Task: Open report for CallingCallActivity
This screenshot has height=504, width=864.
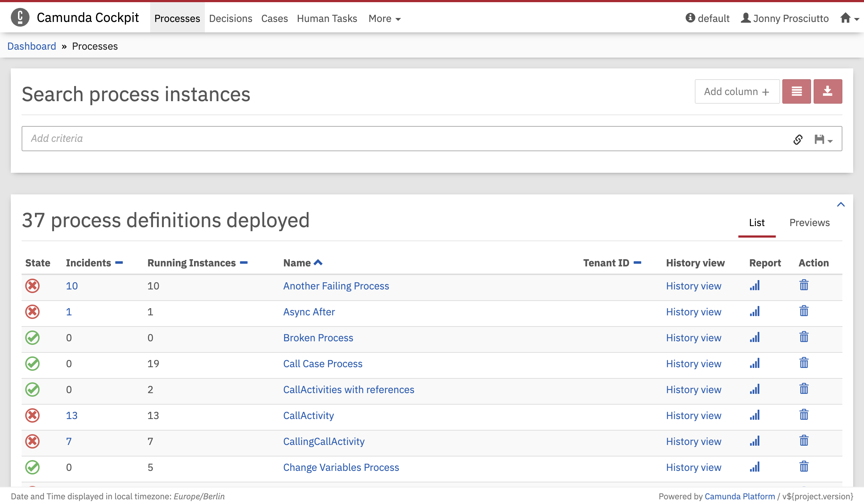Action: click(x=755, y=441)
